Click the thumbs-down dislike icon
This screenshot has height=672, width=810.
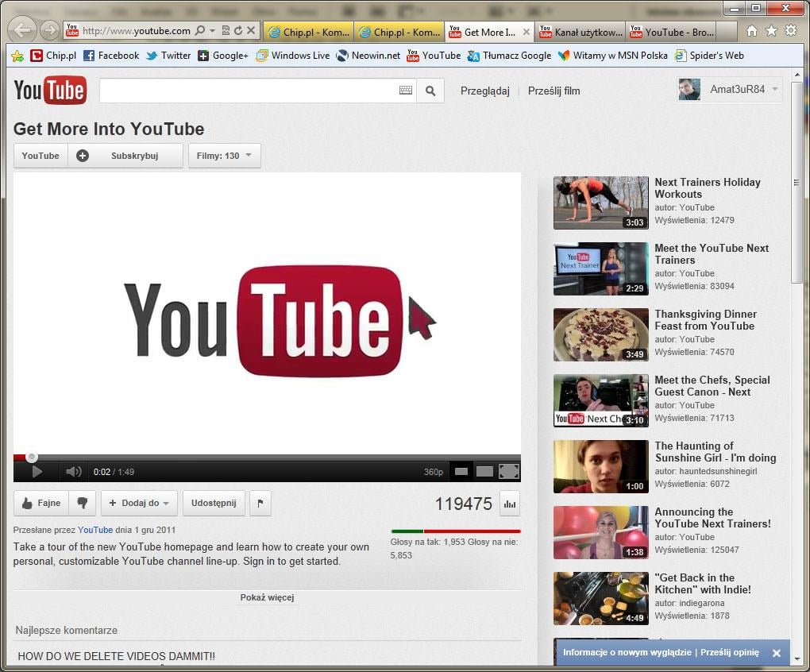pyautogui.click(x=84, y=503)
